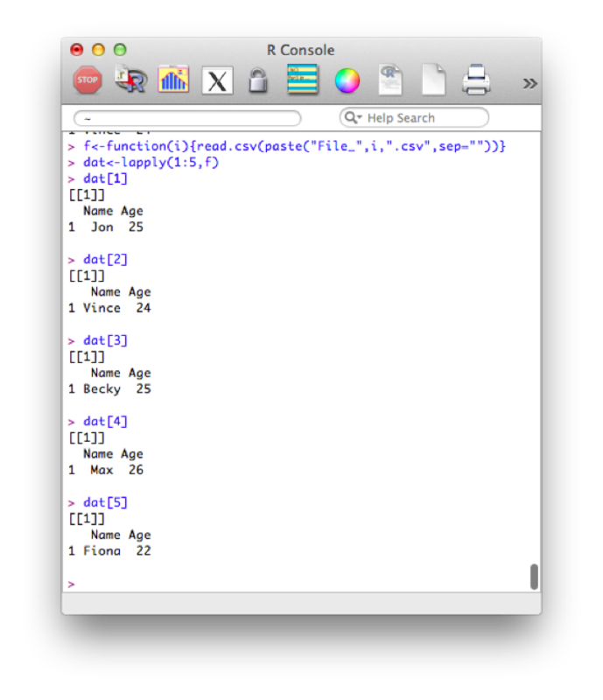
Task: Open the search magnifier dropdown
Action: click(x=353, y=117)
